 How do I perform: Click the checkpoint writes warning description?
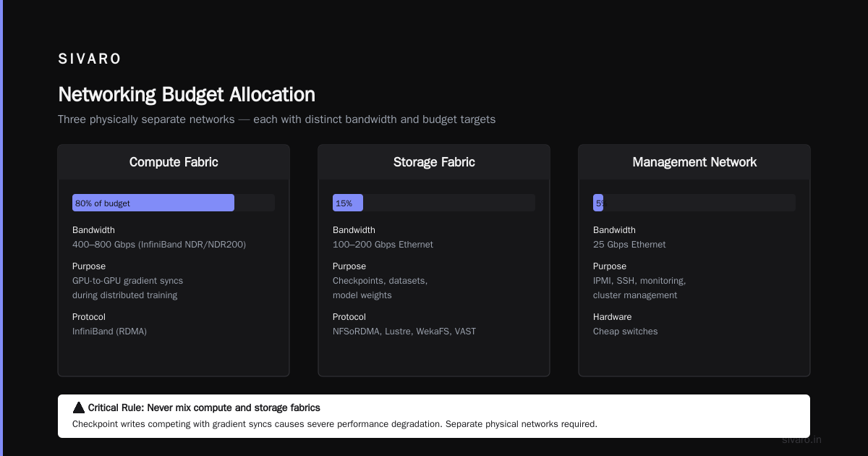(335, 424)
